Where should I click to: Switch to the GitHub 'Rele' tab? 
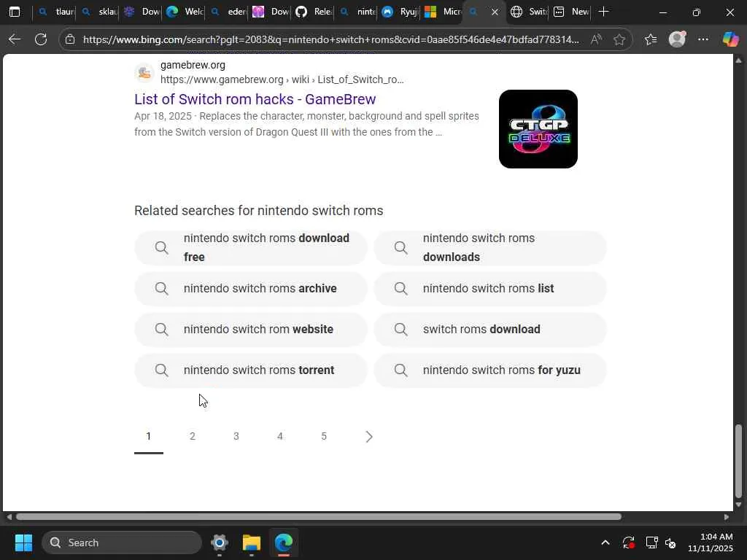coord(314,12)
